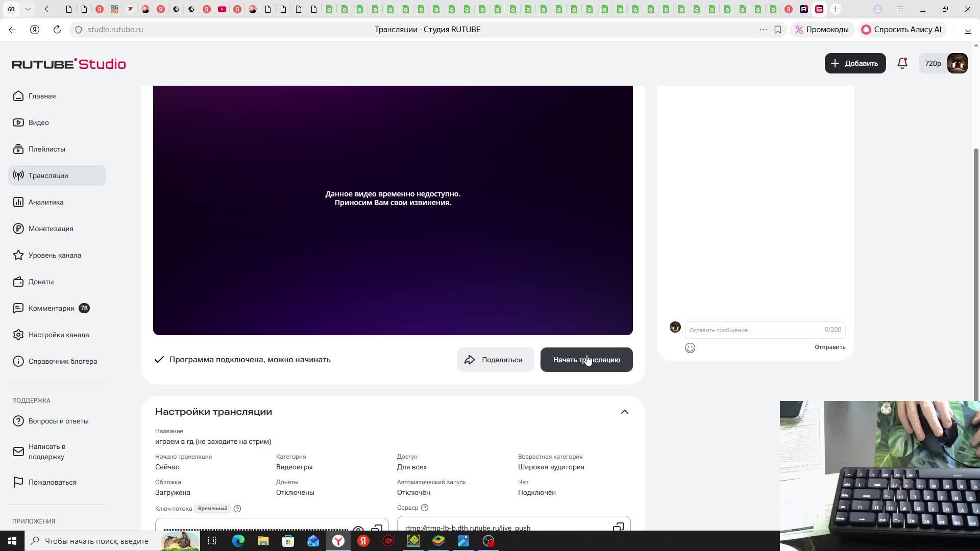
Task: Start broadcast with Начать трансляцию
Action: (586, 360)
